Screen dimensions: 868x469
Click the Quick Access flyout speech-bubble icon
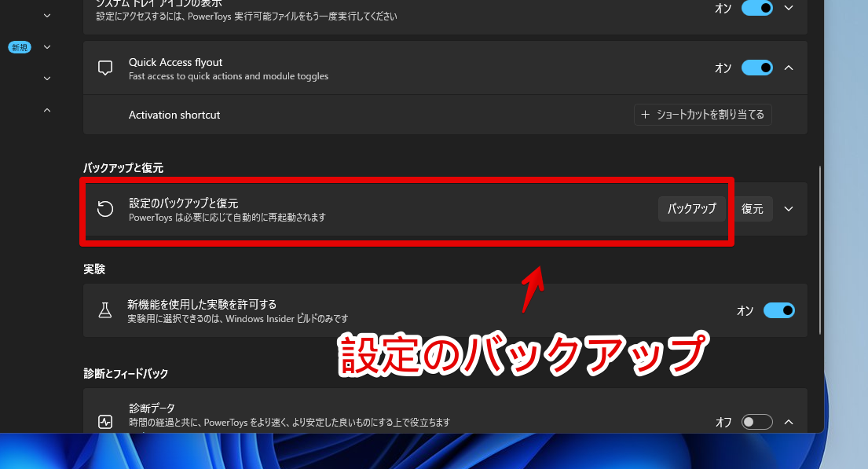105,68
